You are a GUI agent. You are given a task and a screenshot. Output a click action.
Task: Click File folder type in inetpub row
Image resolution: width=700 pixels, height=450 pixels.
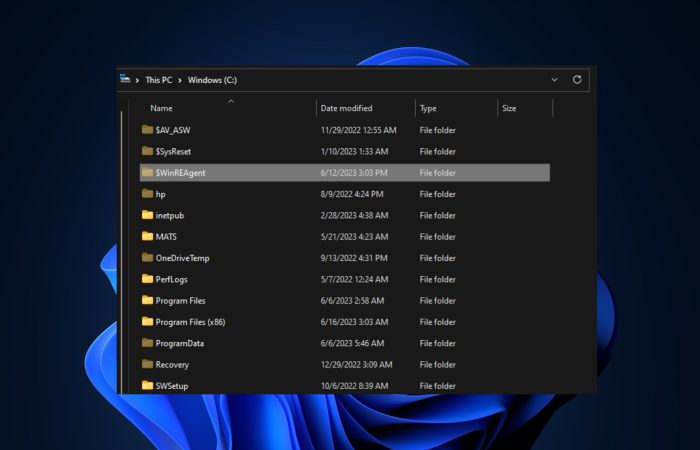click(x=438, y=215)
